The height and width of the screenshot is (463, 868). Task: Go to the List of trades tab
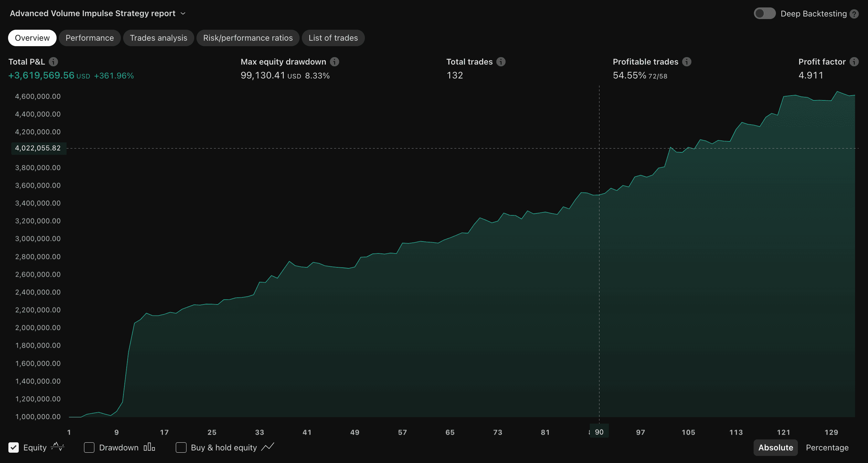click(333, 38)
